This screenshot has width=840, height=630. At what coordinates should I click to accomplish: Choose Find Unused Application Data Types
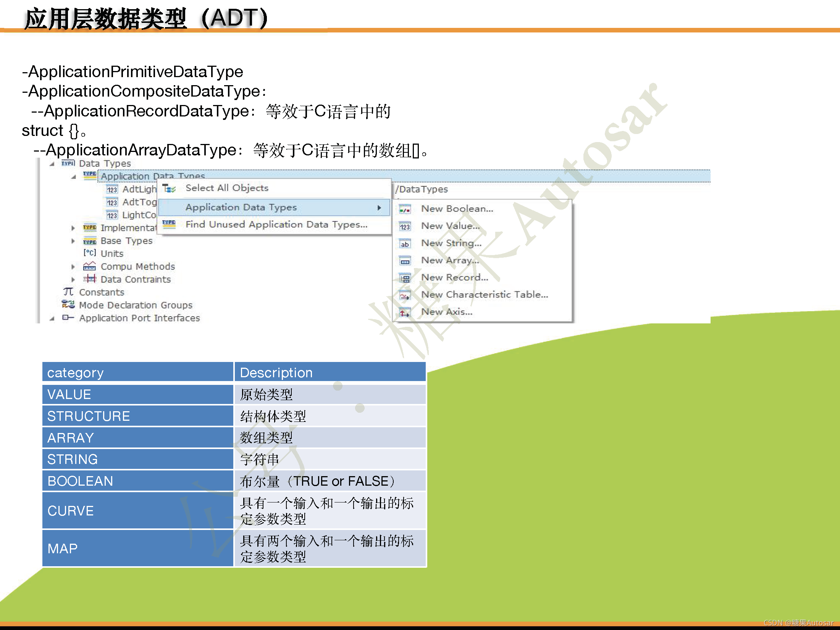(276, 225)
